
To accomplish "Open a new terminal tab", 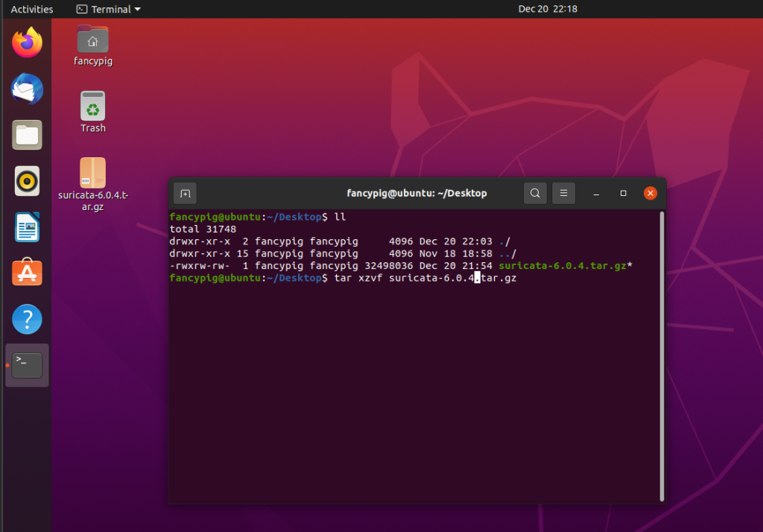I will click(186, 193).
